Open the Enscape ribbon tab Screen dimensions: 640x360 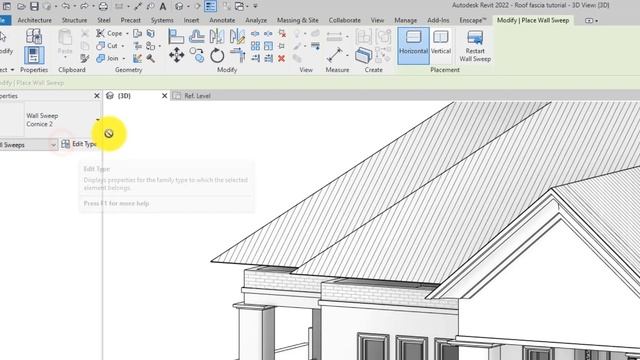(473, 20)
